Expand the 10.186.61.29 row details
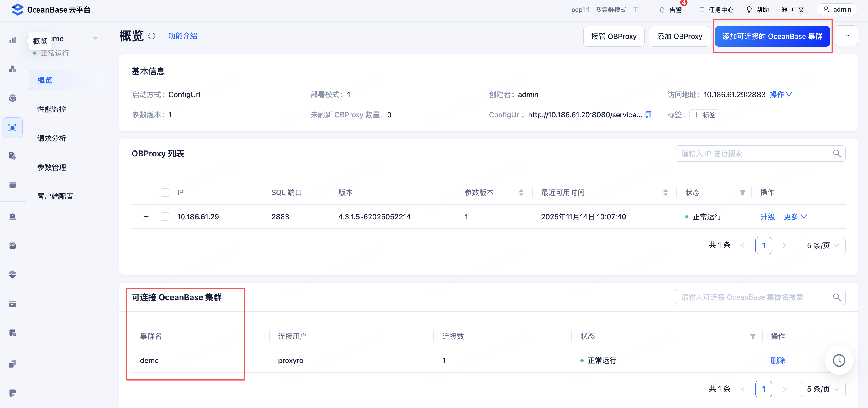Image resolution: width=868 pixels, height=408 pixels. [x=146, y=217]
